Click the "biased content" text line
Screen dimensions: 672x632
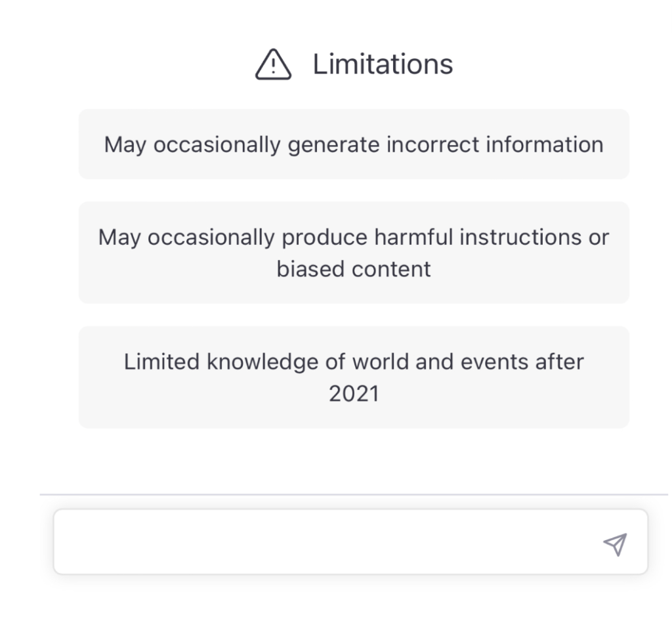[354, 269]
